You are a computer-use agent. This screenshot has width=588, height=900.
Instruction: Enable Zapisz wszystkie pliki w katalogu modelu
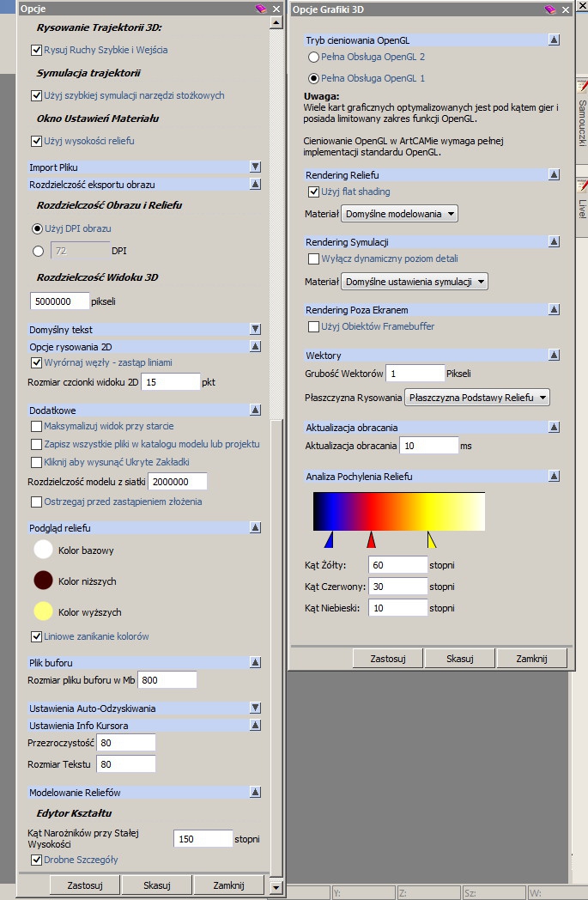click(37, 444)
